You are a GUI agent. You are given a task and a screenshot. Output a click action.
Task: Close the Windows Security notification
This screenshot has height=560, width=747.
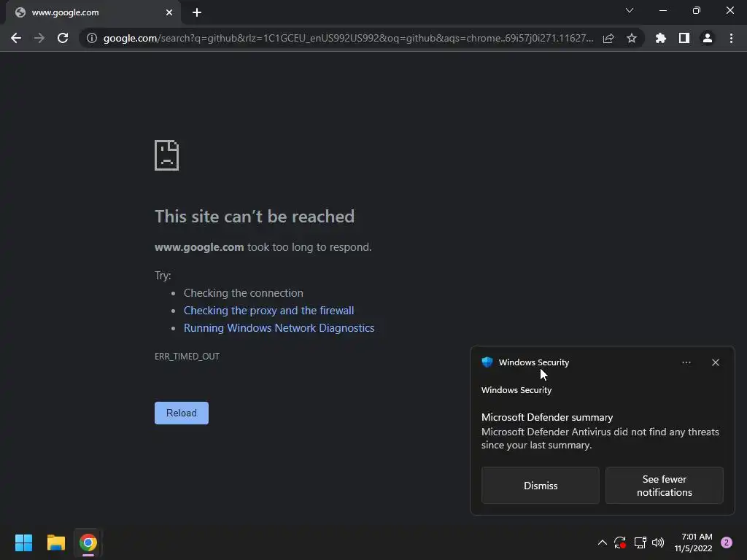[715, 362]
